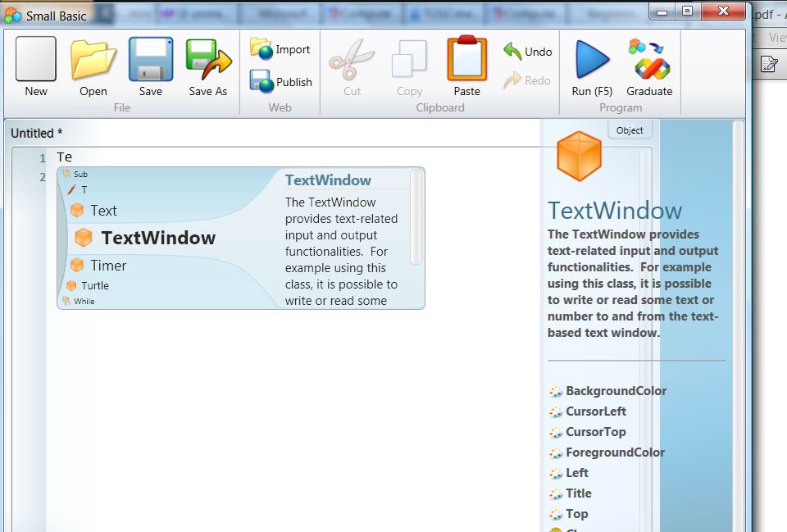This screenshot has width=787, height=532.
Task: Create a New program
Action: [35, 66]
